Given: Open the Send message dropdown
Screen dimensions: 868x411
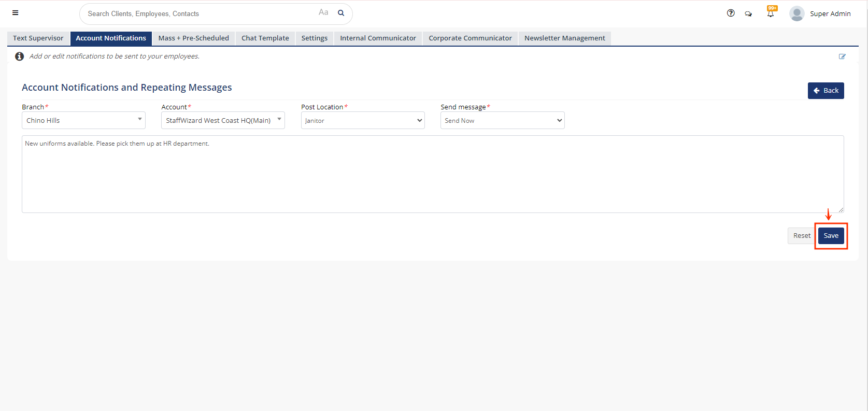Looking at the screenshot, I should click(502, 121).
